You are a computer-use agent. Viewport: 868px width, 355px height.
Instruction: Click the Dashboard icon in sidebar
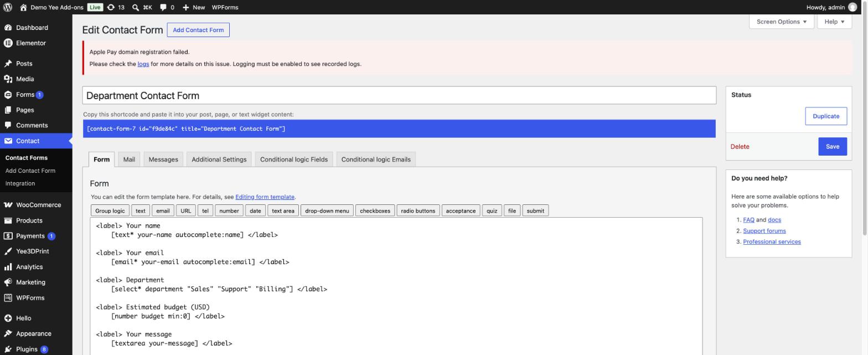pos(8,28)
